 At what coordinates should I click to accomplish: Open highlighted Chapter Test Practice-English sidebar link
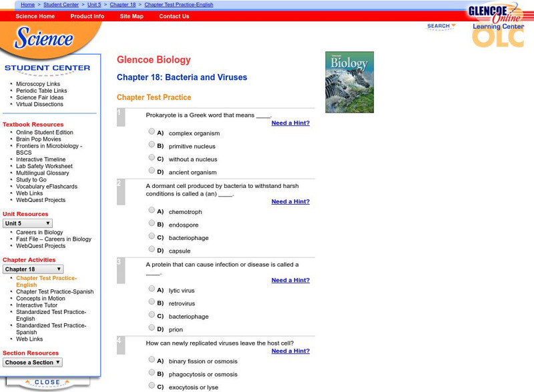(47, 281)
